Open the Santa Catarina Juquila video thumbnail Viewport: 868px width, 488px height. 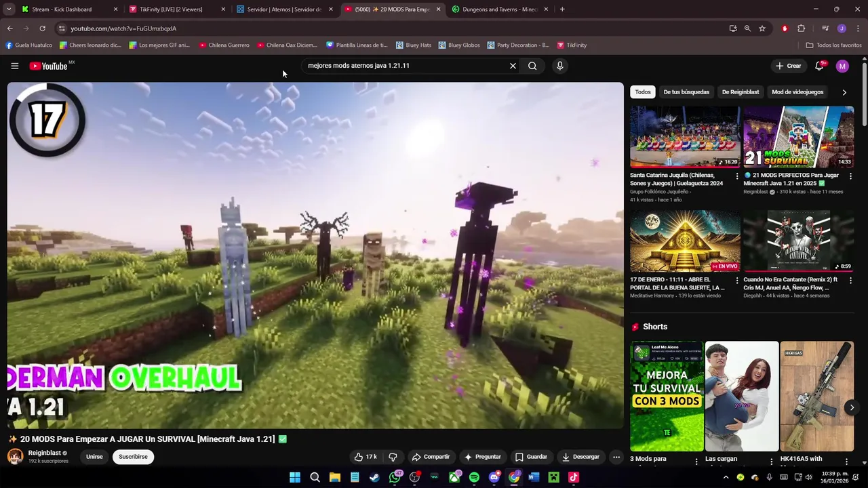click(x=685, y=137)
